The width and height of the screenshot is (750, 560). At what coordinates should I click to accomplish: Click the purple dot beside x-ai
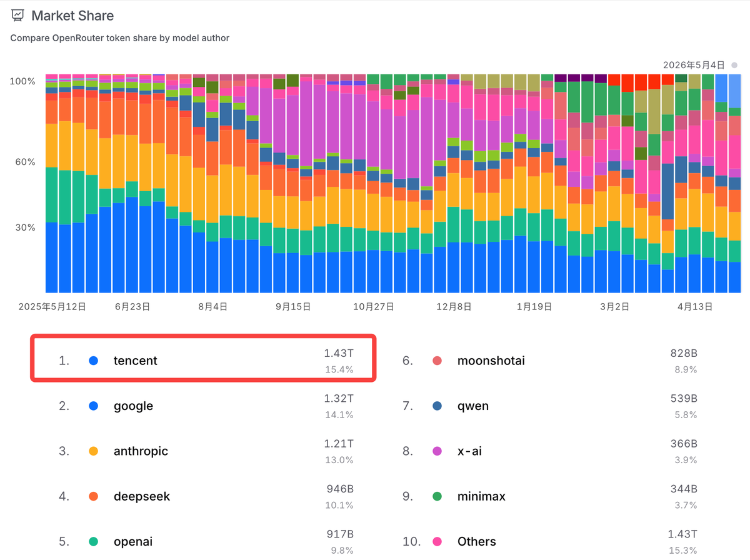coord(437,451)
